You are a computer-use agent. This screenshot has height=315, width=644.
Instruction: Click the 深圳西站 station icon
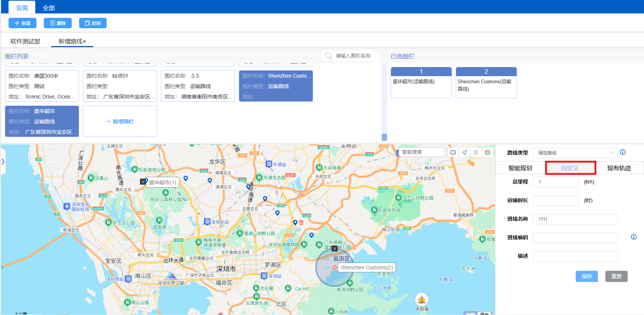point(128,279)
